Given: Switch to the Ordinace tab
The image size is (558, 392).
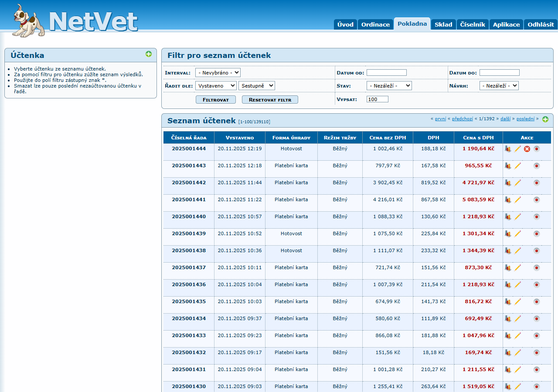Looking at the screenshot, I should click(375, 24).
